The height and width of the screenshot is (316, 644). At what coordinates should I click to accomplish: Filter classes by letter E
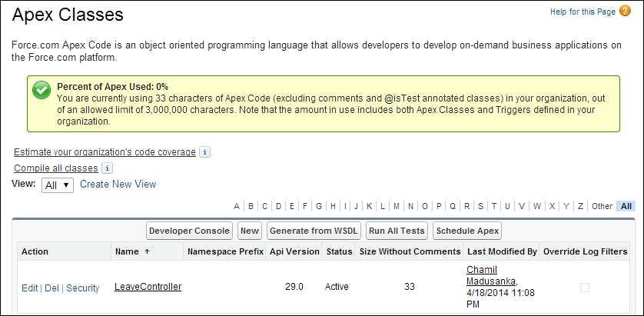[x=292, y=206]
